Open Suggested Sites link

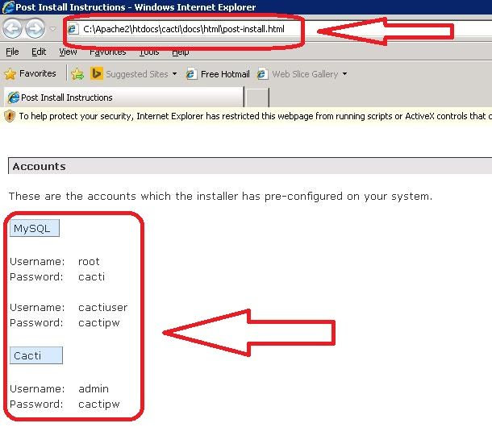(x=137, y=74)
